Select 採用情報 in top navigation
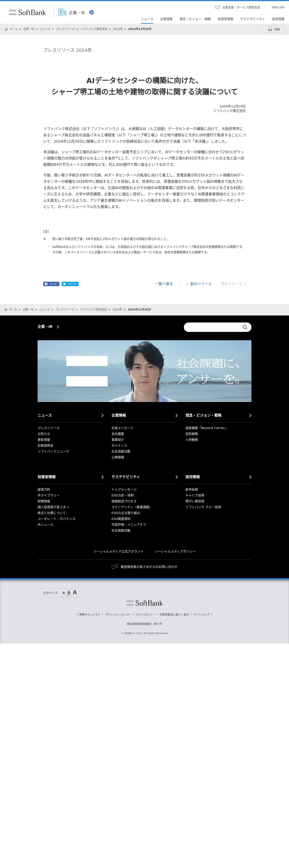The image size is (289, 868). pos(278,19)
